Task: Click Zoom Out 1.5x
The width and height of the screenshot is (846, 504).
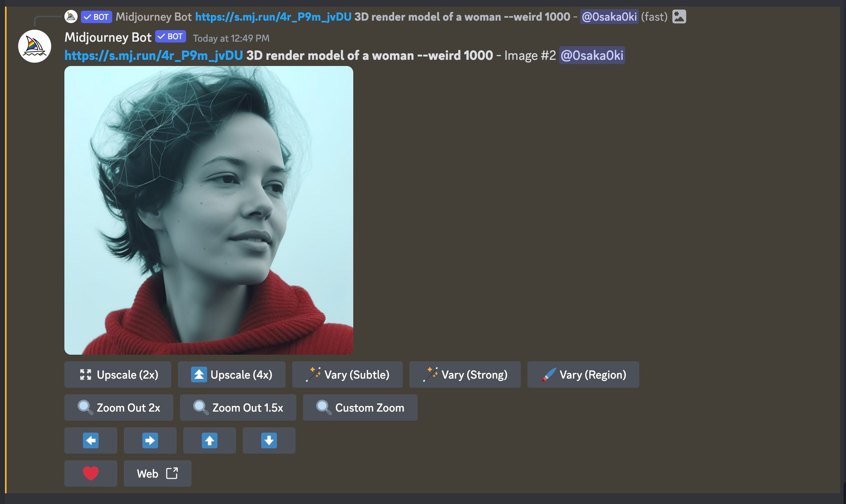Action: click(238, 407)
